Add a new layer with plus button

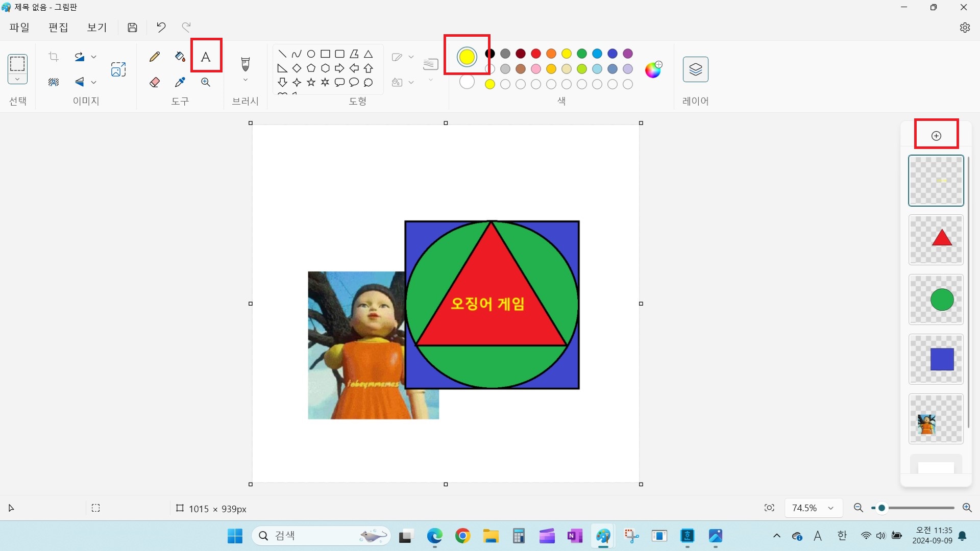tap(936, 136)
